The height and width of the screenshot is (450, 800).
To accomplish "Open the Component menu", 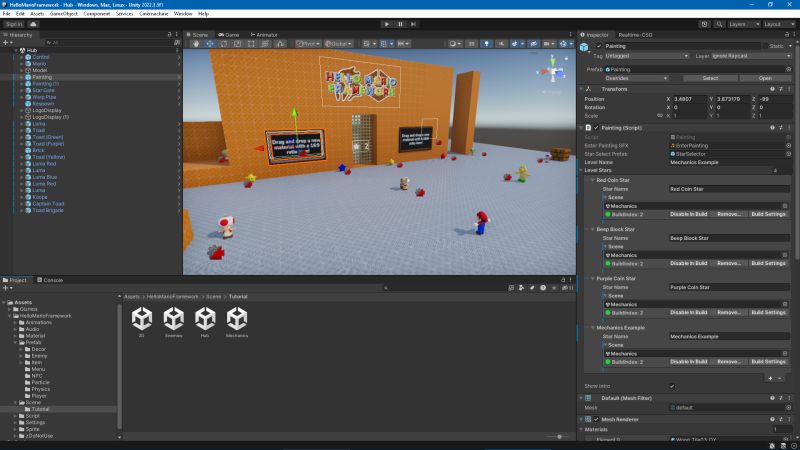I will (x=96, y=14).
